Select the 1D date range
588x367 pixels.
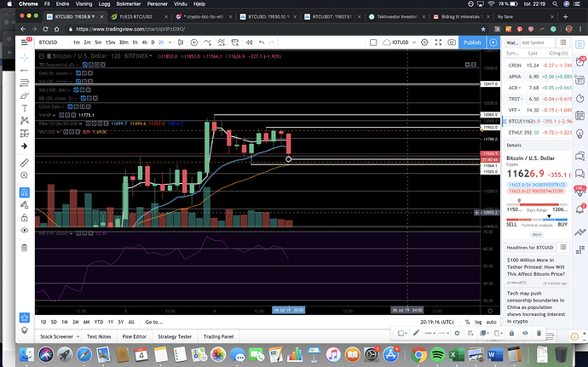click(43, 322)
